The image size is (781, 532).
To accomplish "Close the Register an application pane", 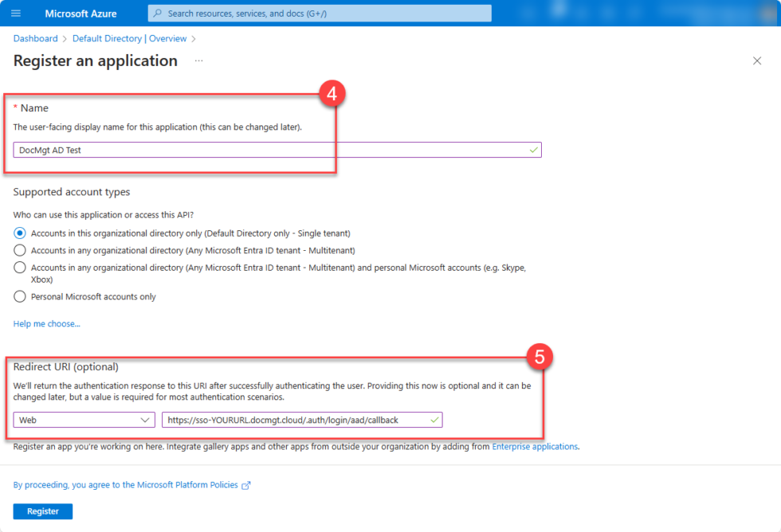I will [x=757, y=60].
